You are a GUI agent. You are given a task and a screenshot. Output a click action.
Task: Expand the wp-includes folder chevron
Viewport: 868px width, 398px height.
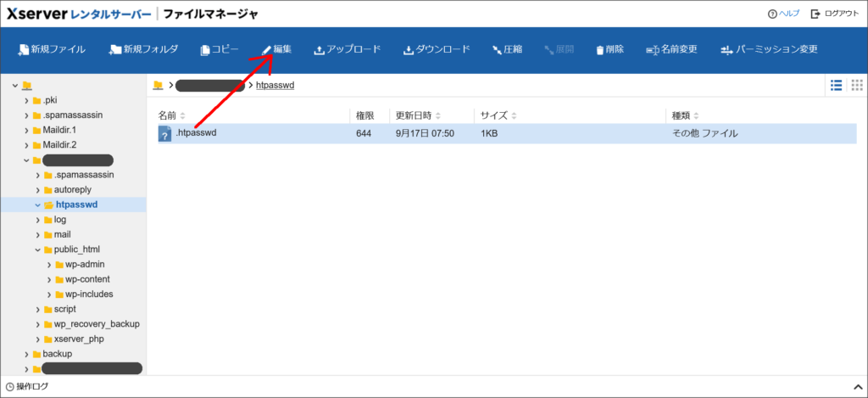coord(49,294)
